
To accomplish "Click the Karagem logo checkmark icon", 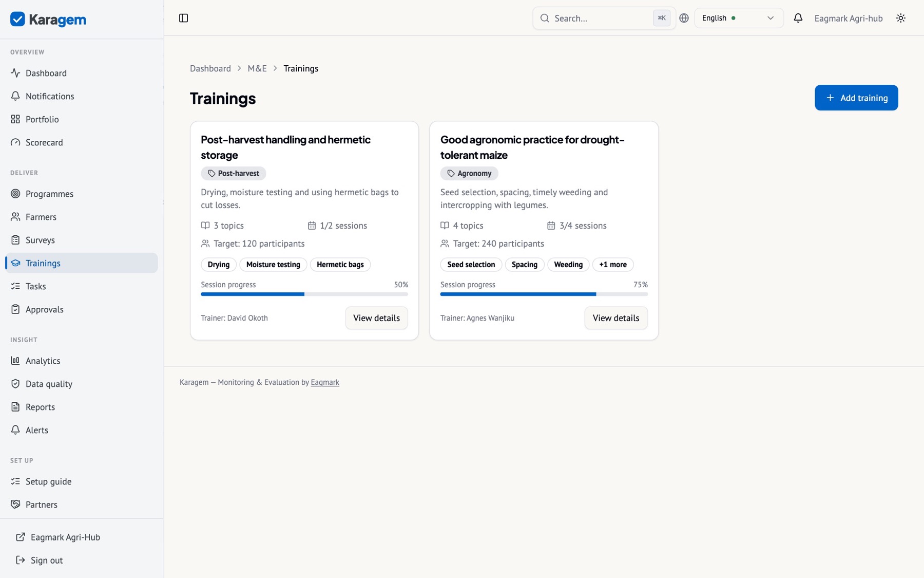I will 17,19.
